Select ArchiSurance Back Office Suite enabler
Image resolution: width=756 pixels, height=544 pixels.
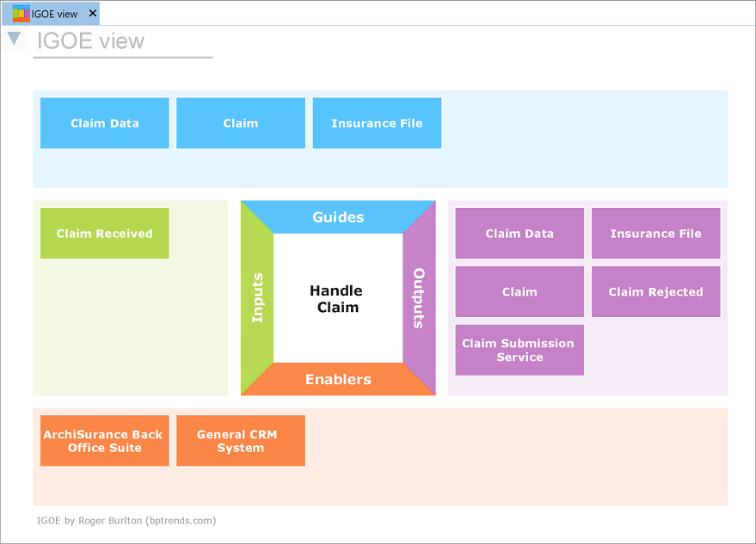coord(105,441)
